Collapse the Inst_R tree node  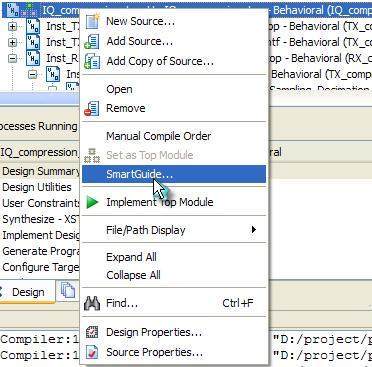pos(12,58)
